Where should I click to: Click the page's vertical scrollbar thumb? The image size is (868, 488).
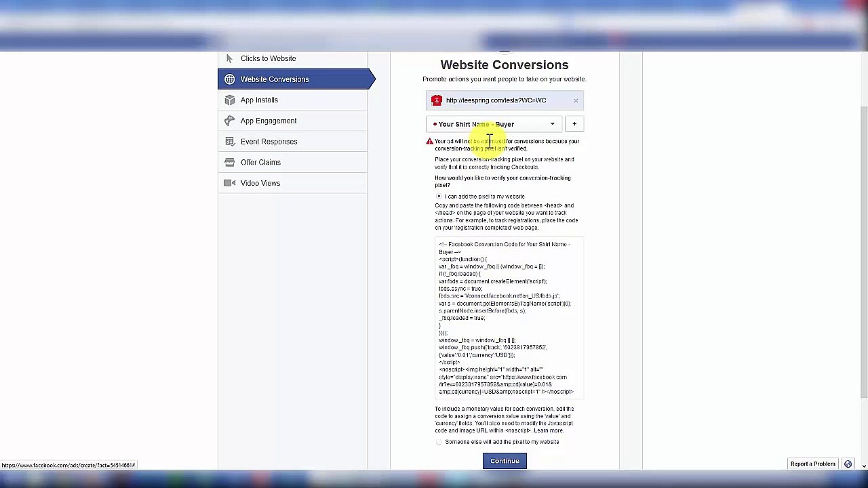tap(864, 252)
